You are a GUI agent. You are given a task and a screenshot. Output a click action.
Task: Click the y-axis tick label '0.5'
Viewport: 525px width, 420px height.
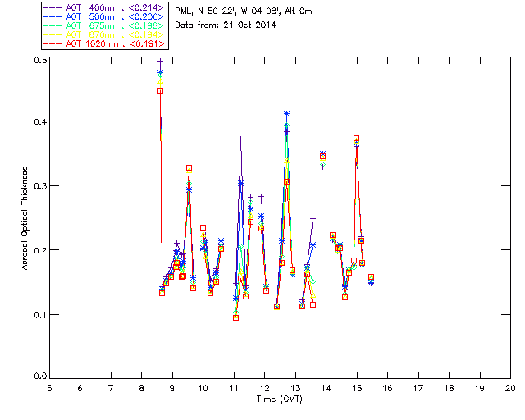(x=40, y=60)
